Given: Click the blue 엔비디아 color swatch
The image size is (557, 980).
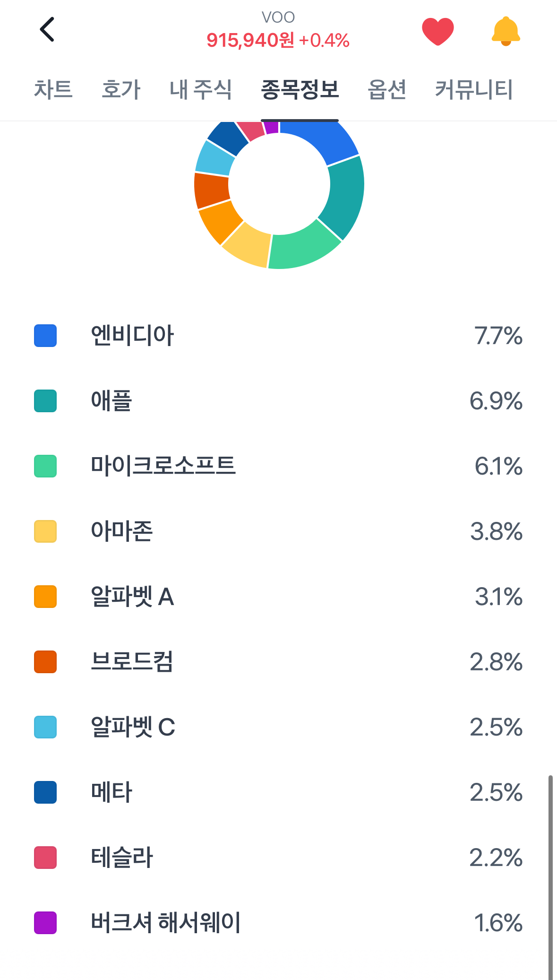Looking at the screenshot, I should coord(45,336).
